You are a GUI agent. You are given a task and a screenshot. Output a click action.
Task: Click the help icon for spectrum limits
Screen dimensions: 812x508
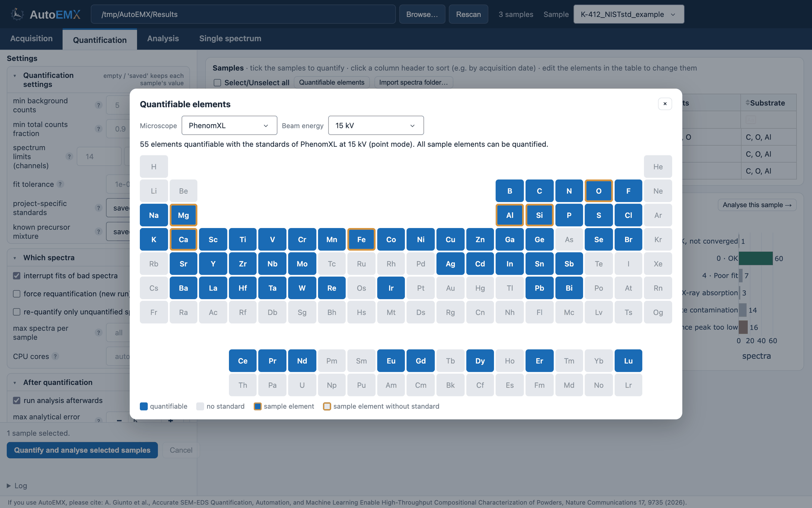tap(69, 157)
